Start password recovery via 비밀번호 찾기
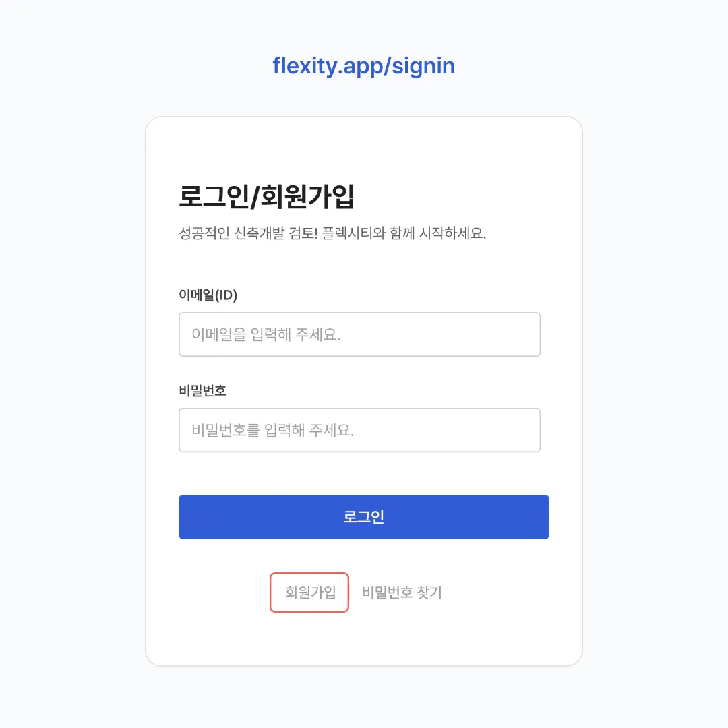728x728 pixels. [x=402, y=592]
